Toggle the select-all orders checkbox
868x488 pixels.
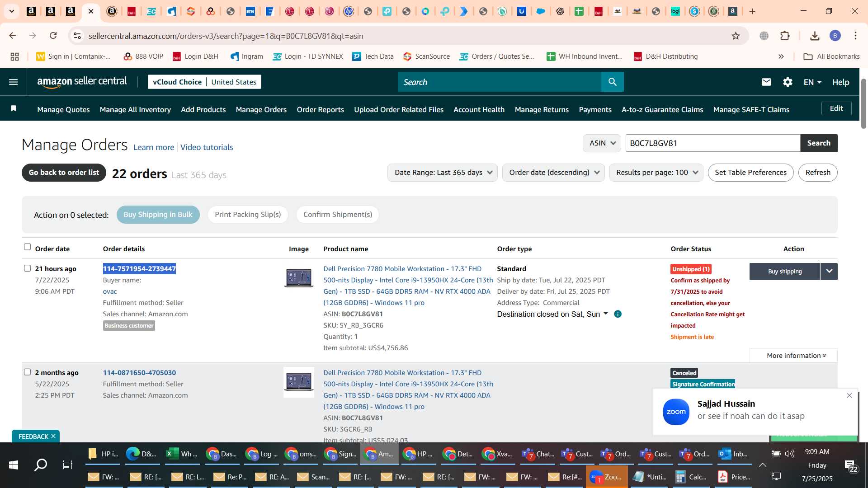click(x=27, y=247)
